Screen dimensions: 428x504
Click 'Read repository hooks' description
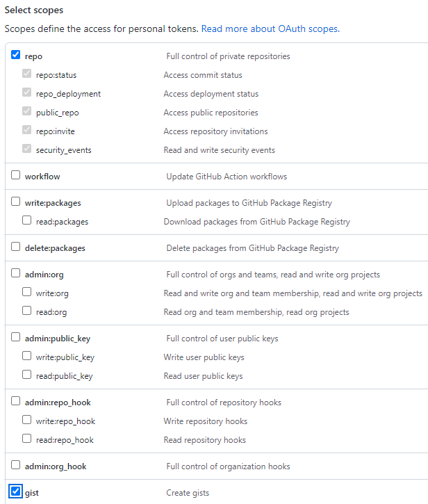205,440
